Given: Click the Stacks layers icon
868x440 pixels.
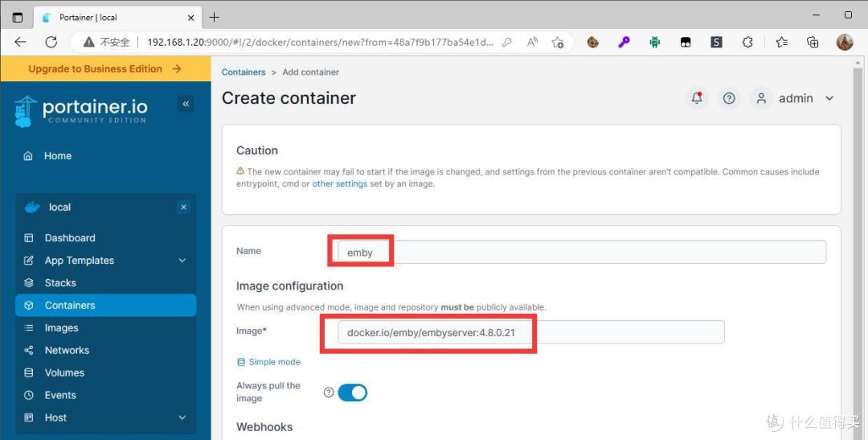Looking at the screenshot, I should pos(29,282).
